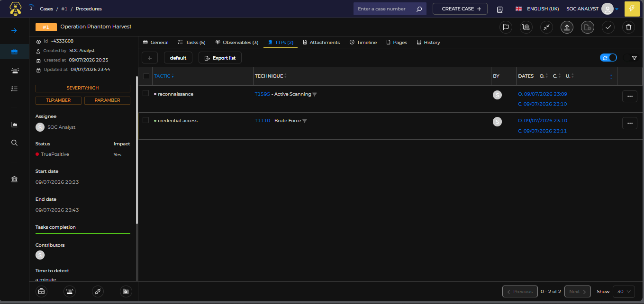Viewport: 644px width, 304px height.
Task: Open the English (UK) language selector
Action: 537,9
